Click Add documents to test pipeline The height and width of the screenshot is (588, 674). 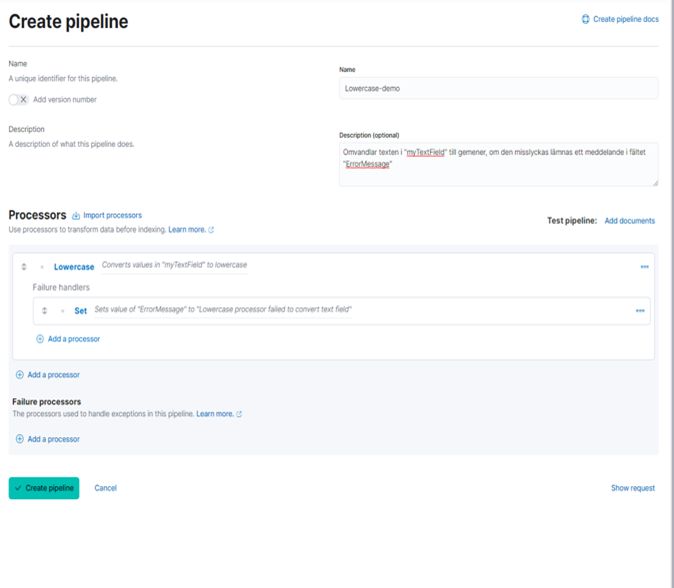629,220
